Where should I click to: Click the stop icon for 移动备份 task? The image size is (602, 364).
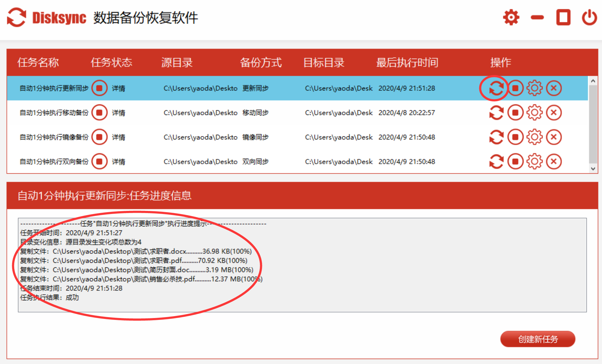(516, 113)
